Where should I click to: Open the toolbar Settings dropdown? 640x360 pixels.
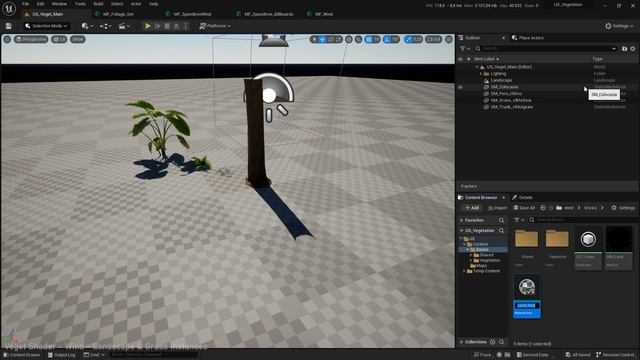pos(619,26)
